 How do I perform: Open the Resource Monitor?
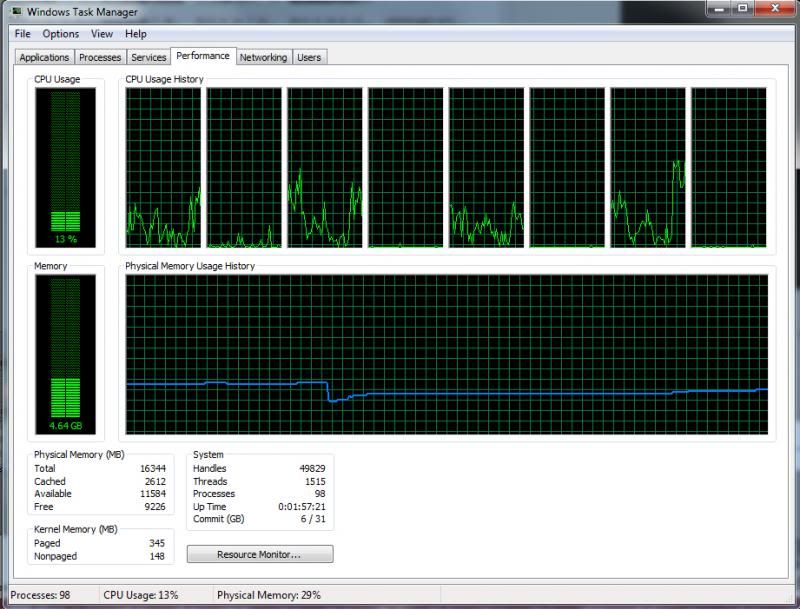[260, 554]
